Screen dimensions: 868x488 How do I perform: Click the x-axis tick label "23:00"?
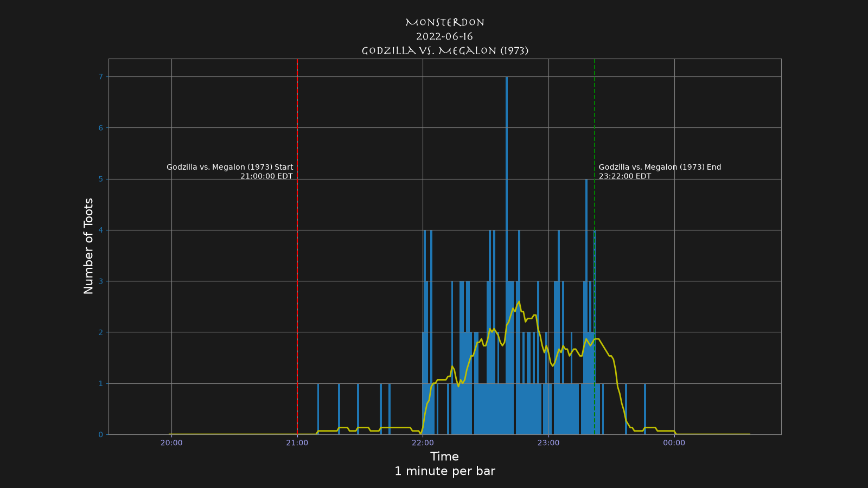548,443
